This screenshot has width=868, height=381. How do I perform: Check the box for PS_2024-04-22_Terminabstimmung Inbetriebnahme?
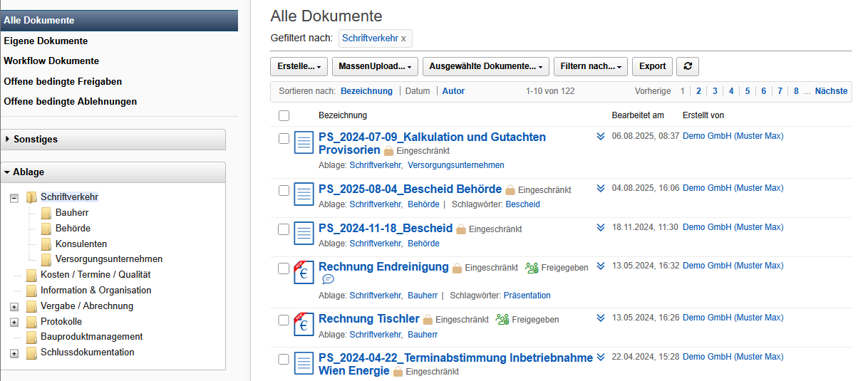[x=284, y=359]
